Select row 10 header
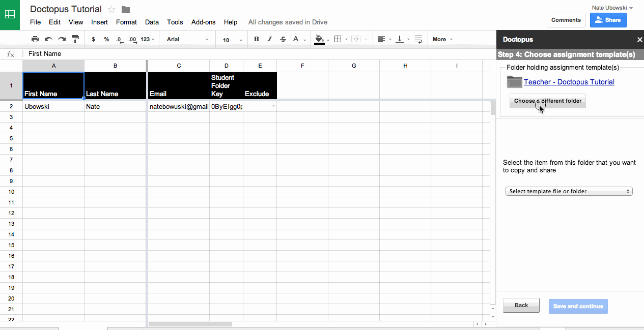Screen dimensions: 644x330 (11, 192)
